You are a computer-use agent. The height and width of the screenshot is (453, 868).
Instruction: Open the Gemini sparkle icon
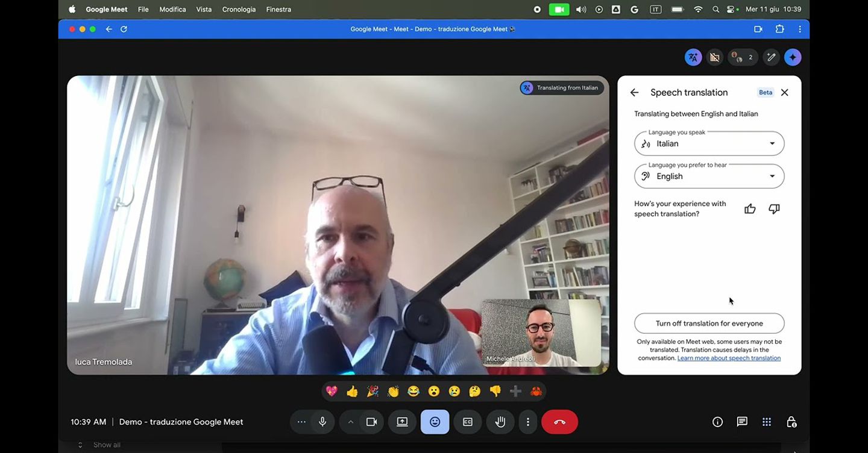coord(793,58)
